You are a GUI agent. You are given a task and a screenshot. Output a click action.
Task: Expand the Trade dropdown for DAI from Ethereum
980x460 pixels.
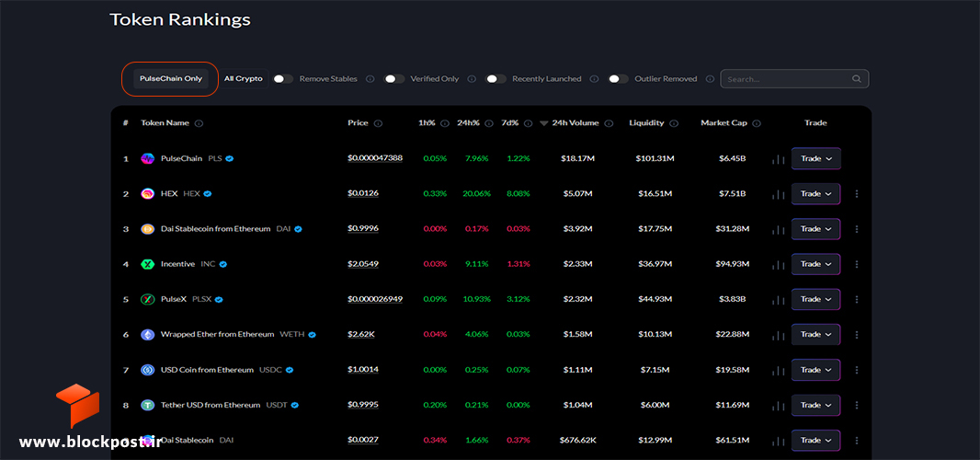[x=816, y=229]
